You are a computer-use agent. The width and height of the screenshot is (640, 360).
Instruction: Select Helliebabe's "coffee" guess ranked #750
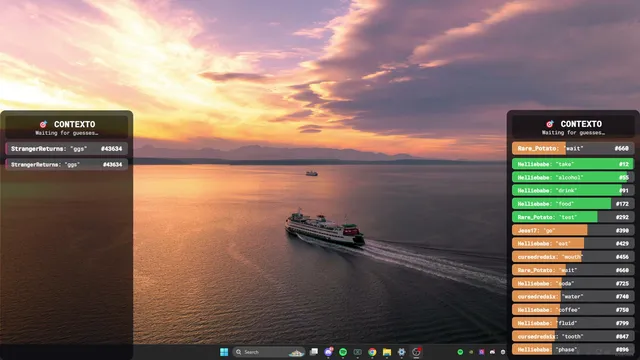(573, 310)
